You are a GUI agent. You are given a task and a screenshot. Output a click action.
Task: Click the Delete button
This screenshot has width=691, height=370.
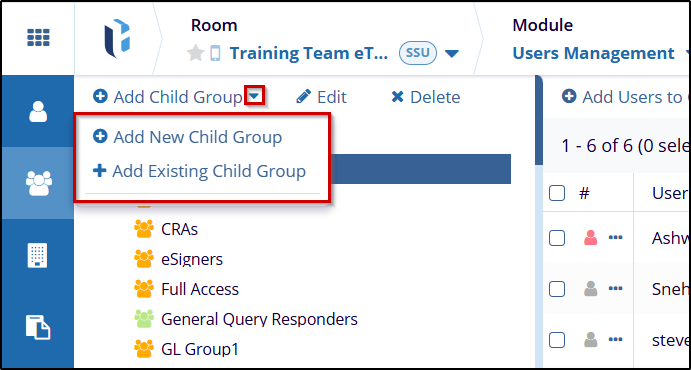point(426,97)
